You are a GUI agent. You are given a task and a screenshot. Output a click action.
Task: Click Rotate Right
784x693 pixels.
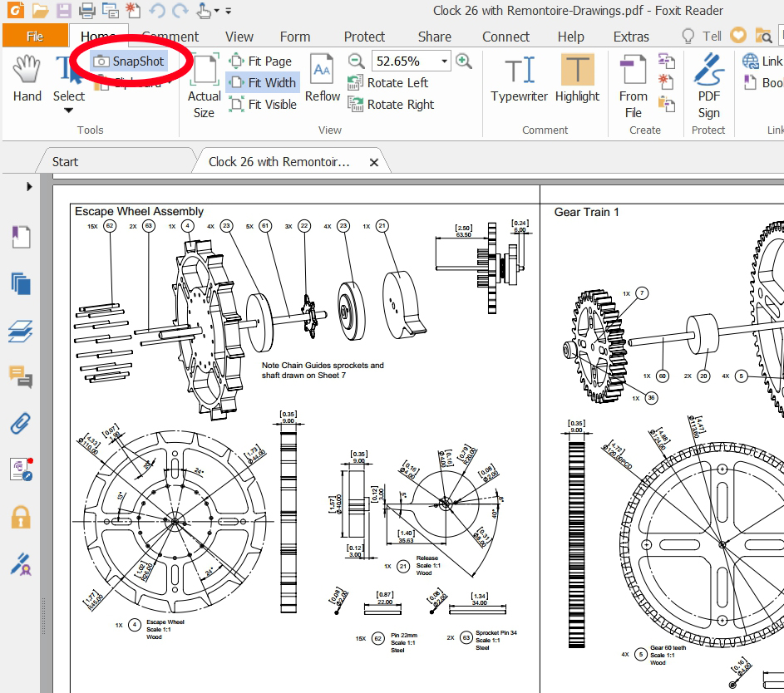pyautogui.click(x=391, y=105)
